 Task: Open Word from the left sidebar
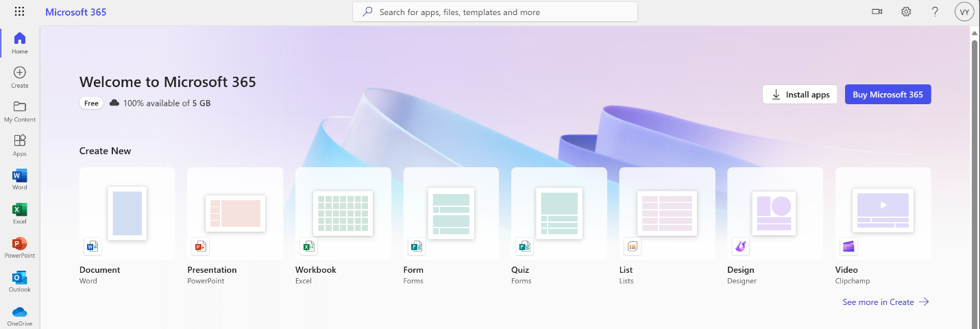20,180
